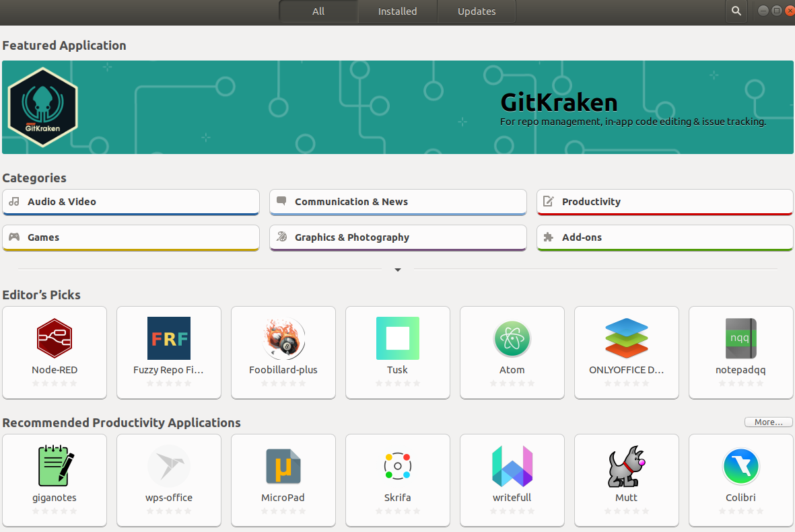Click the star rating under Tusk
Screen dimensions: 795x532
click(x=397, y=383)
